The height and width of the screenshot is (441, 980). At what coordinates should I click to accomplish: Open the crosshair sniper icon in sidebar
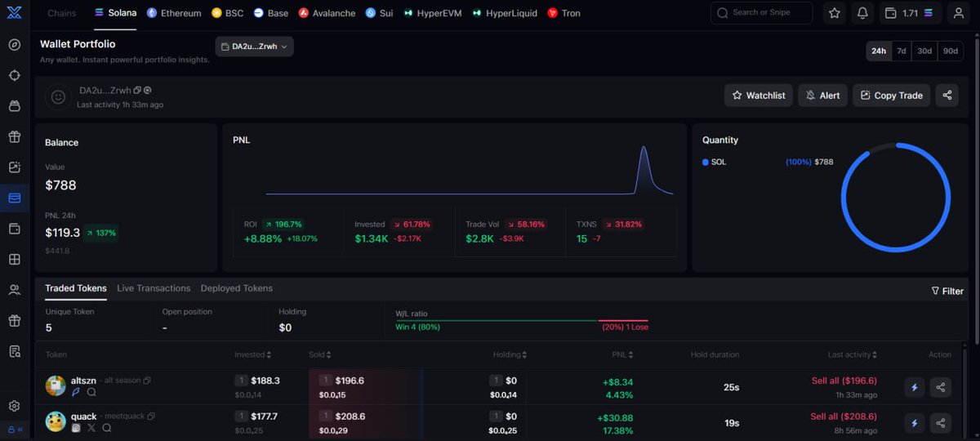[15, 75]
